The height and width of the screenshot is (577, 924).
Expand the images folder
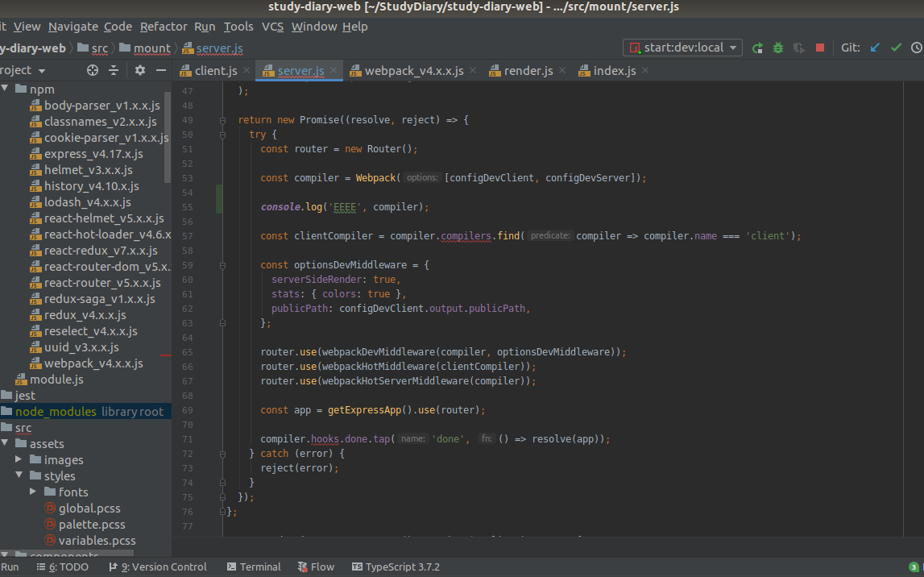(19, 459)
